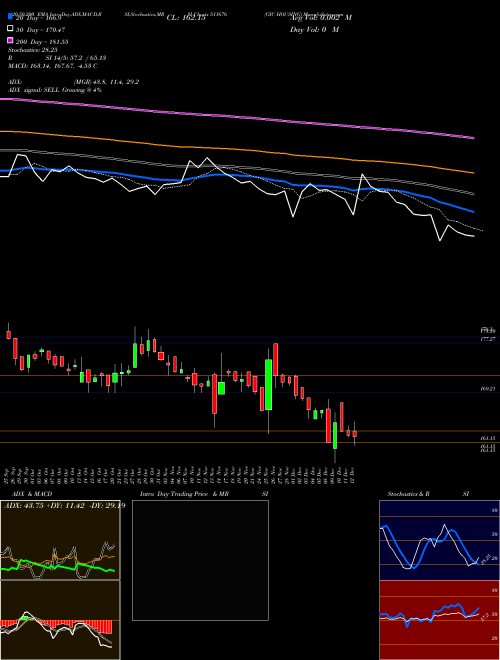Click the magenta 200-day moving average line
The height and width of the screenshot is (660, 500).
pos(236,116)
